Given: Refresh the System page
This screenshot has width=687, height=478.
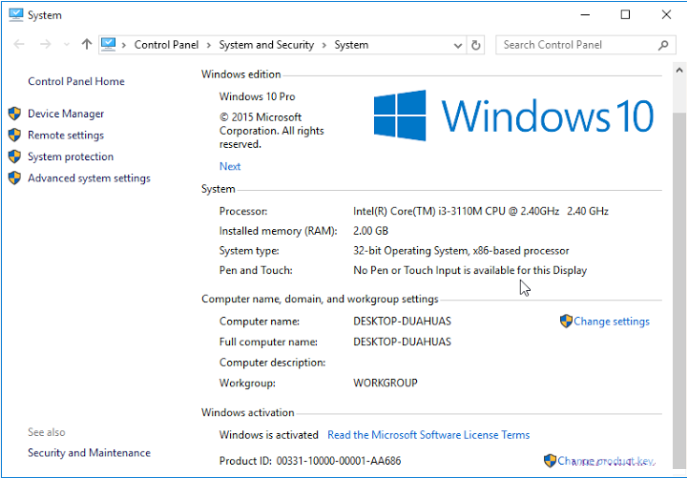Looking at the screenshot, I should 475,45.
